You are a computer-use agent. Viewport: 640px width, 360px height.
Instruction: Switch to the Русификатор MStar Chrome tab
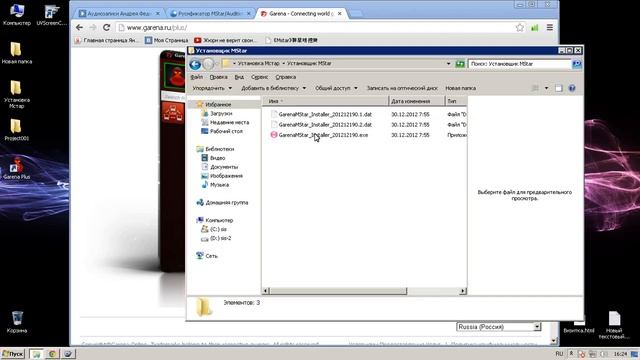(x=211, y=13)
